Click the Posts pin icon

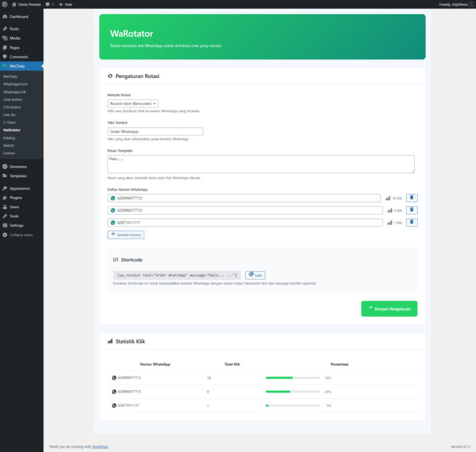point(5,29)
